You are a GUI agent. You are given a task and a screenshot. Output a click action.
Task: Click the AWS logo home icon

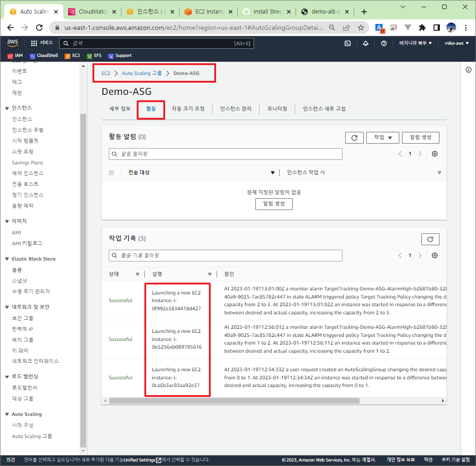click(13, 43)
